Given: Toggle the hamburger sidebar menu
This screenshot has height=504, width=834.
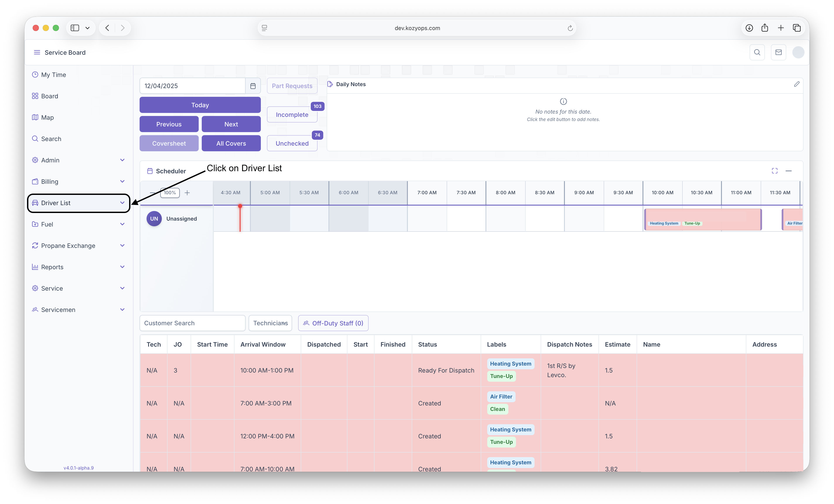Looking at the screenshot, I should [x=37, y=53].
